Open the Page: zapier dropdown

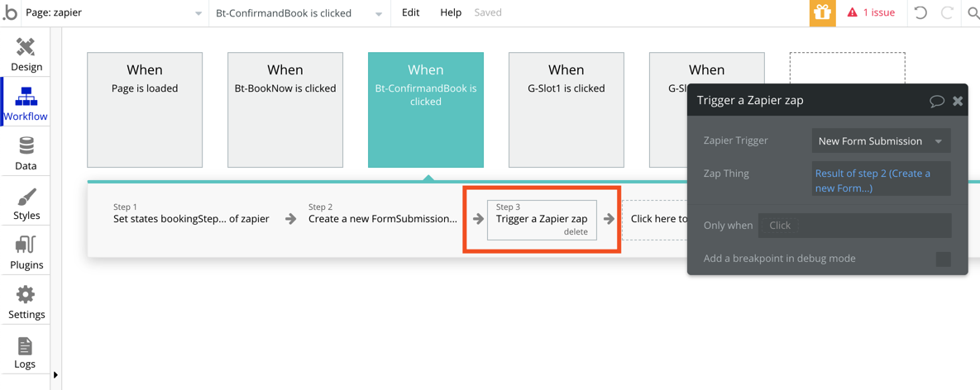pyautogui.click(x=114, y=13)
